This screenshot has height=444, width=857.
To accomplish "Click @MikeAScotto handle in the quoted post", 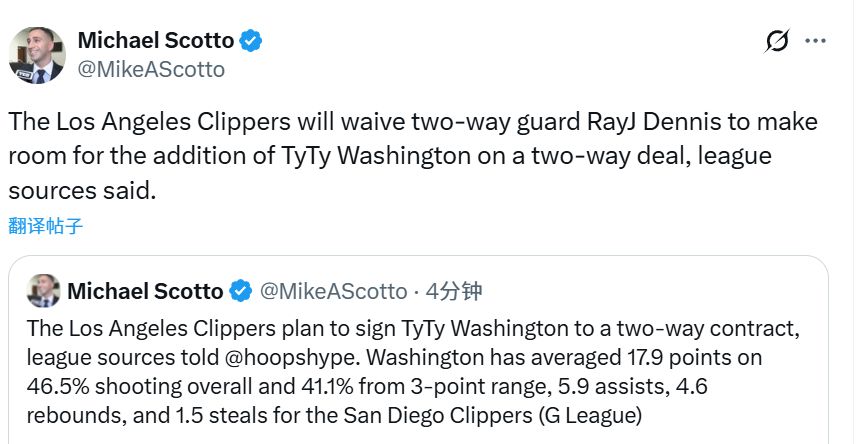I will point(333,291).
